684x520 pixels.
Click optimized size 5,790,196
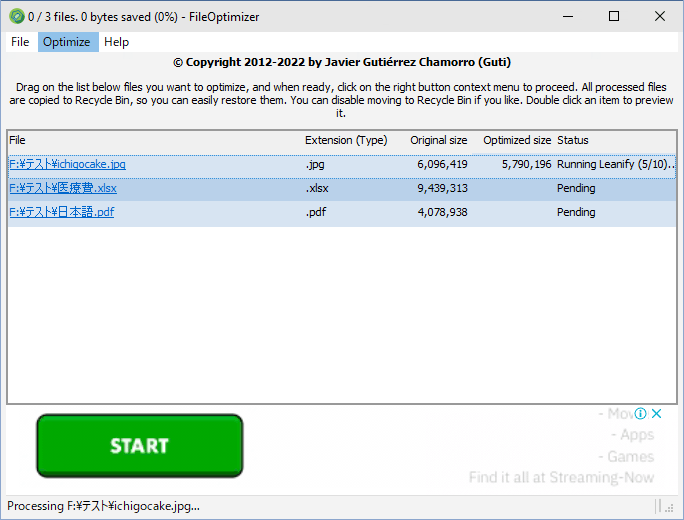click(527, 164)
